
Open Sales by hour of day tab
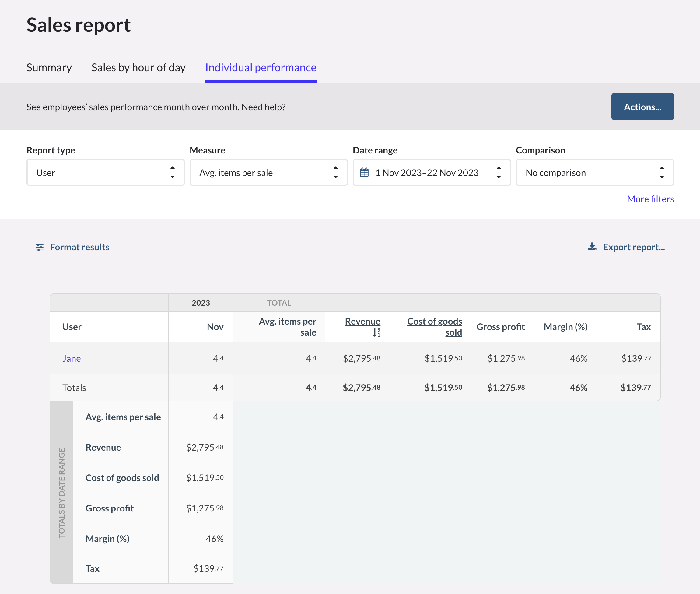point(138,68)
